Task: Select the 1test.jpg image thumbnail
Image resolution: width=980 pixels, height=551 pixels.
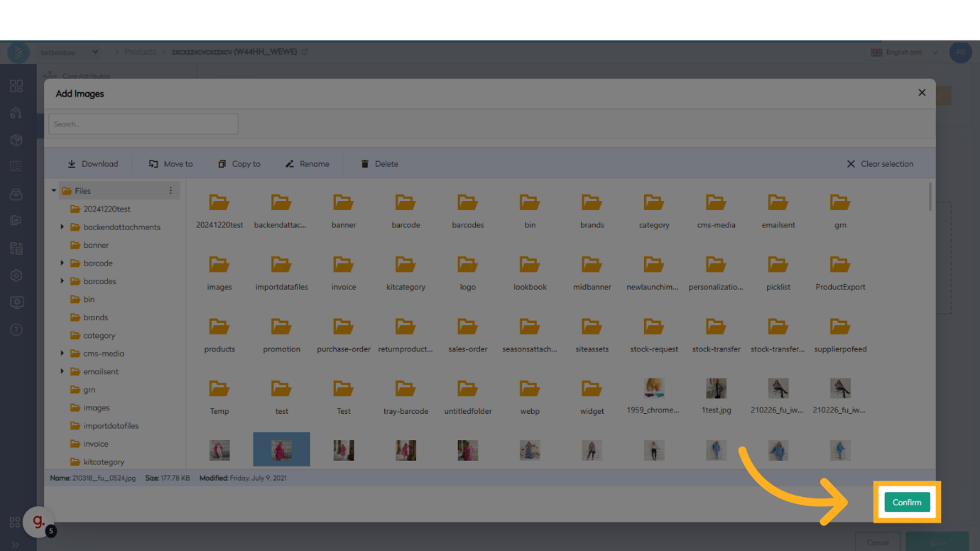Action: coord(716,388)
